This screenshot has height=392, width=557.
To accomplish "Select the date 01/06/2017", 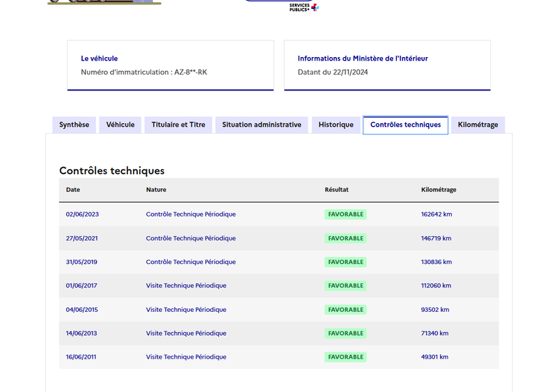I will 81,285.
